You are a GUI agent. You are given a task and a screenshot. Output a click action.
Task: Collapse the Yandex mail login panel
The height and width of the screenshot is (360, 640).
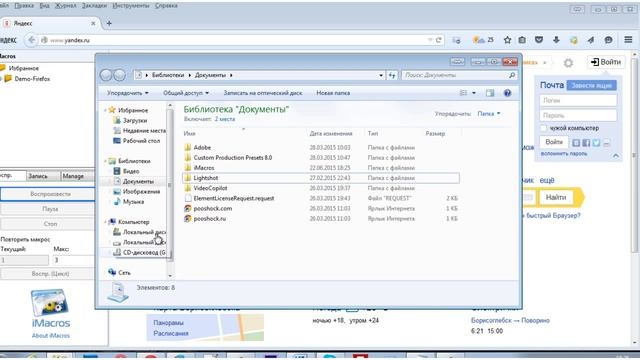(616, 156)
